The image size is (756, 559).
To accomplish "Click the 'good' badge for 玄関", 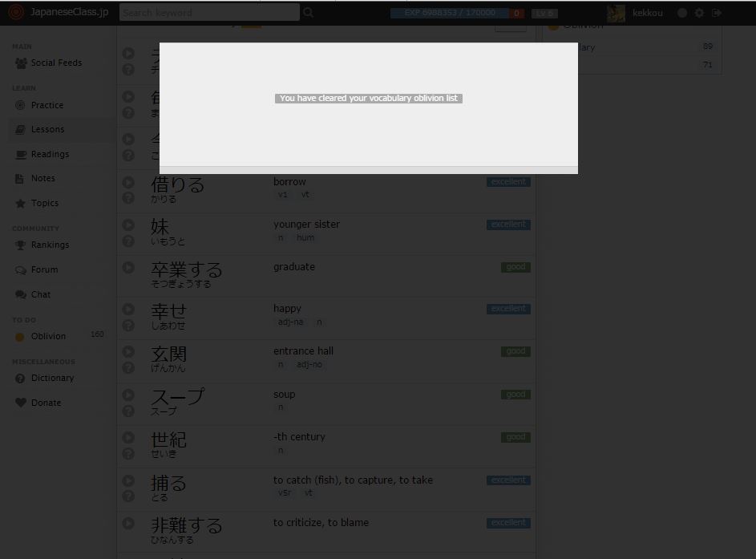I will point(515,351).
